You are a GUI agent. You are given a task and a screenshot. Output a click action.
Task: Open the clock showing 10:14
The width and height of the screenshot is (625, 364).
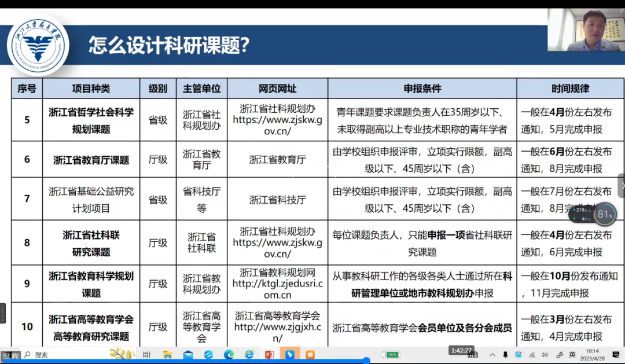pos(593,354)
